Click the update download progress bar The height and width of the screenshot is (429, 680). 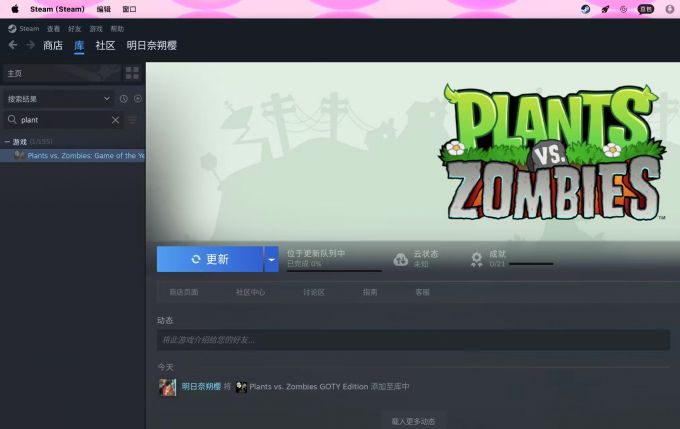point(334,271)
